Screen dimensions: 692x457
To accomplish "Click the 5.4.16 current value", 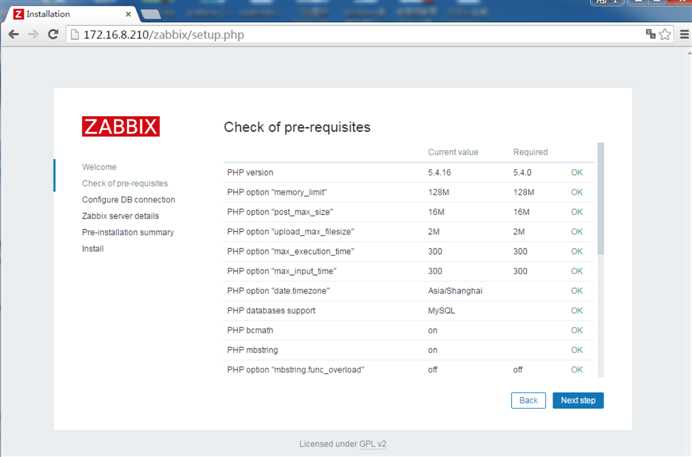I will 439,172.
